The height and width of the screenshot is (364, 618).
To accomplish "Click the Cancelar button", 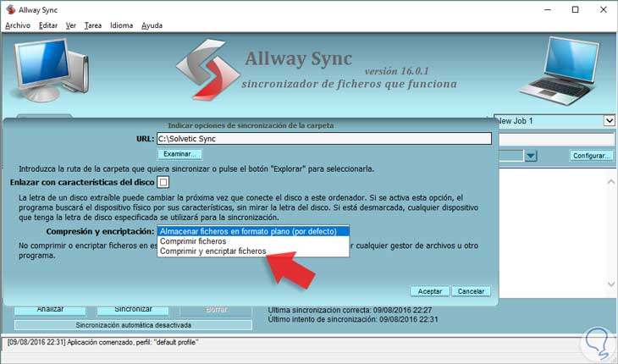I will tap(471, 291).
